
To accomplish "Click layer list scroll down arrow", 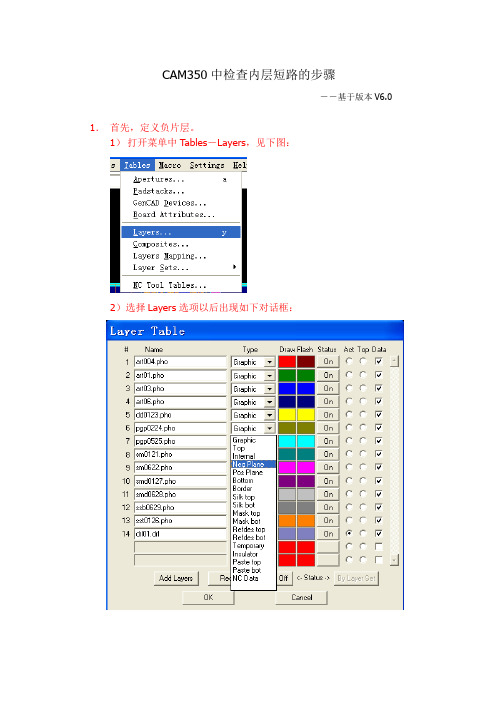I will point(394,560).
